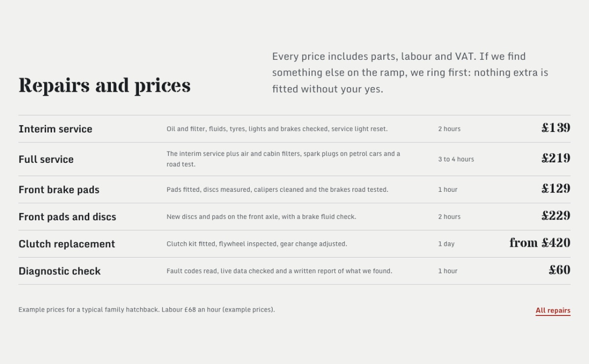
Task: Click the Repairs and prices heading
Action: [x=105, y=85]
